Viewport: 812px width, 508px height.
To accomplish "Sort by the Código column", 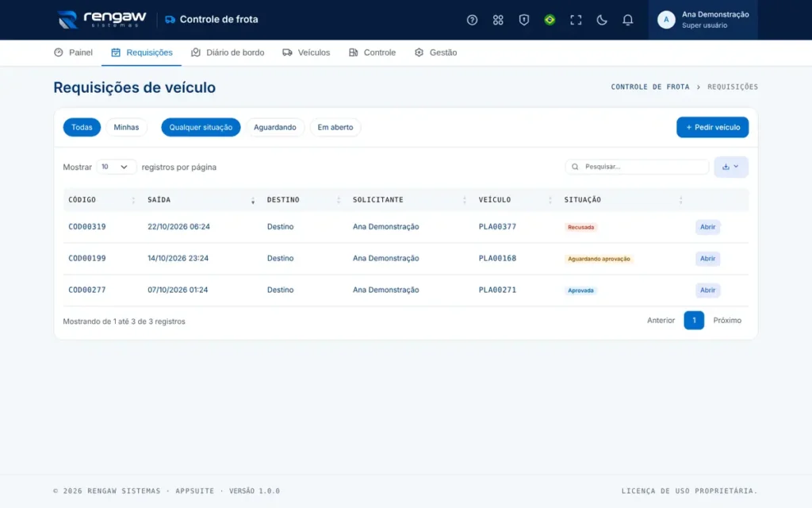I will pos(101,199).
